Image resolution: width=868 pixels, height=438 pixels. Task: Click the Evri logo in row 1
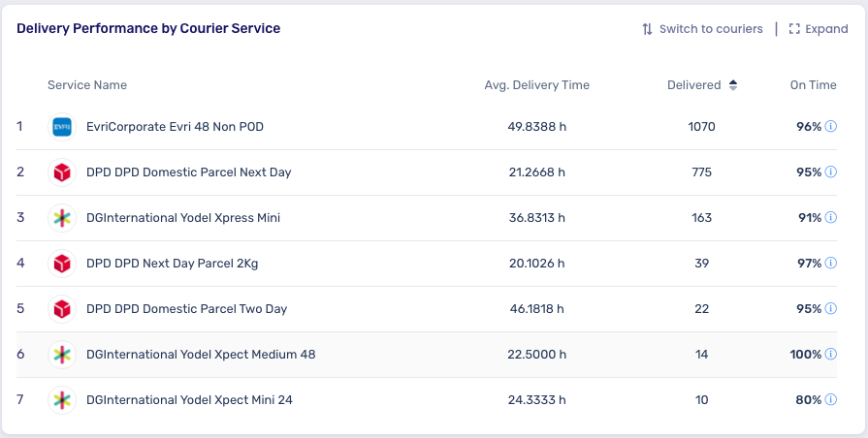(62, 127)
